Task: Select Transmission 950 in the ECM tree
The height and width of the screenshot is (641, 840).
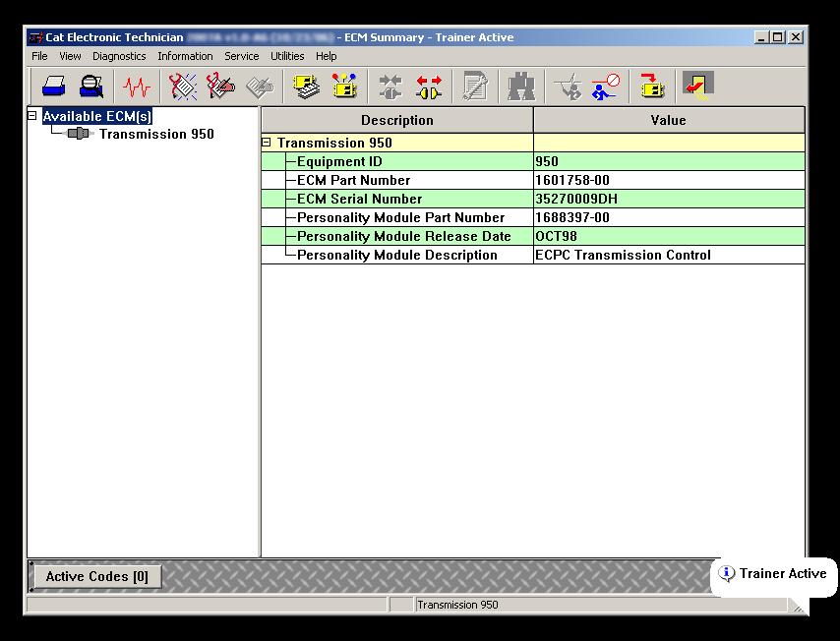Action: (156, 134)
